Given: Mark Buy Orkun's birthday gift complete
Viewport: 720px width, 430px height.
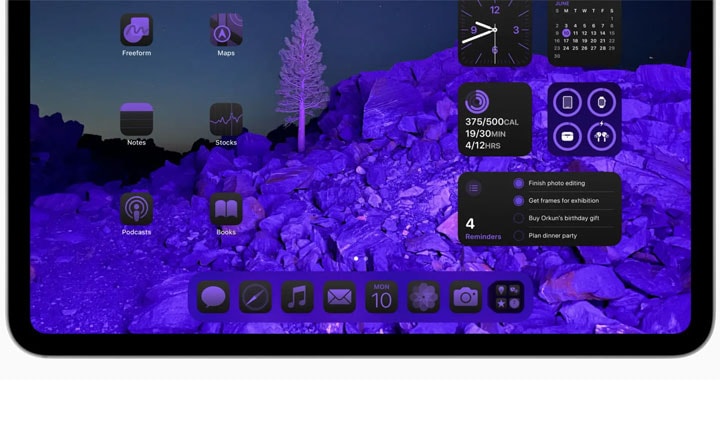Looking at the screenshot, I should 518,218.
